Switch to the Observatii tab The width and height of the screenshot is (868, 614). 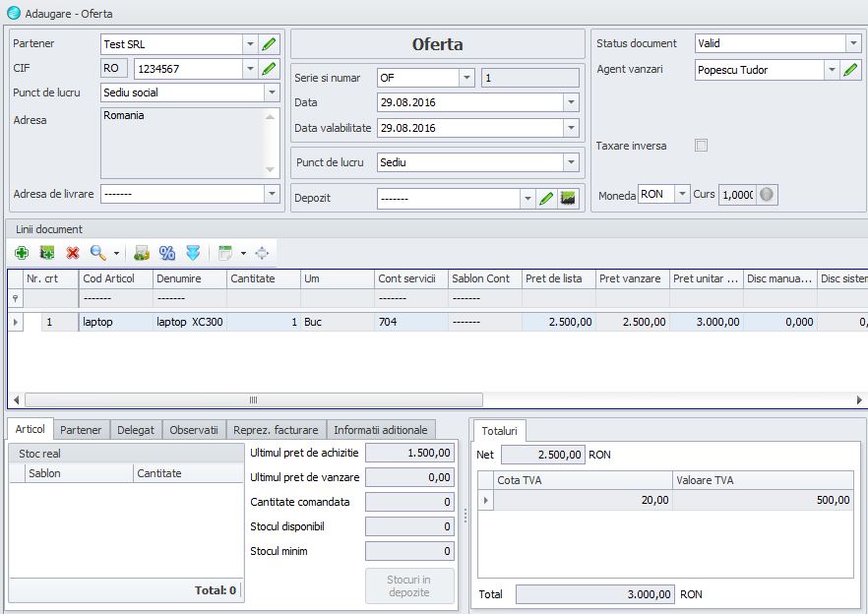[194, 430]
